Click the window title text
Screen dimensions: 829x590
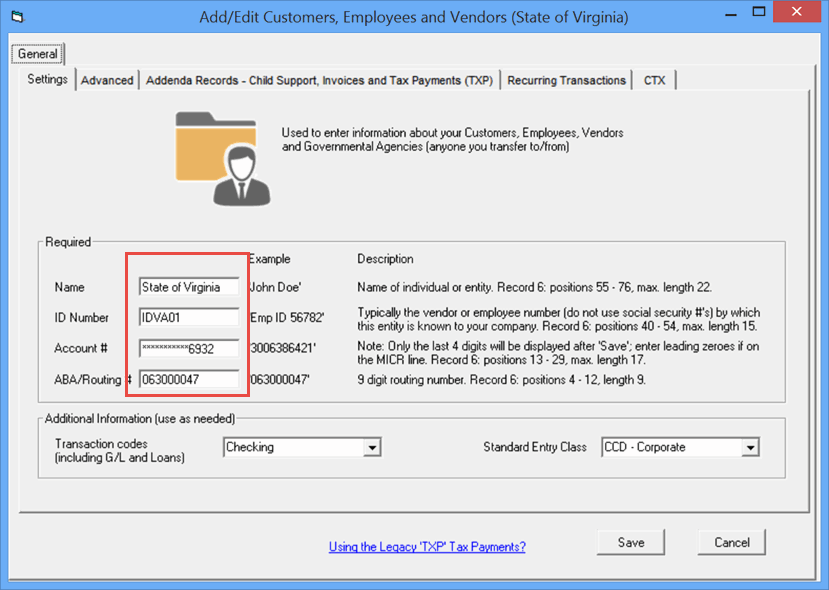[414, 17]
